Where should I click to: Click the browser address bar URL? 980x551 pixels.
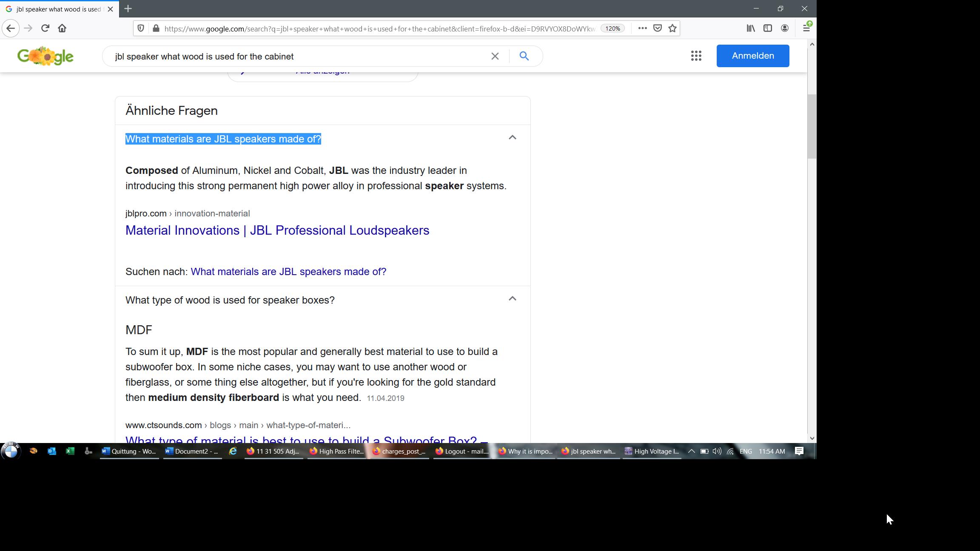379,28
